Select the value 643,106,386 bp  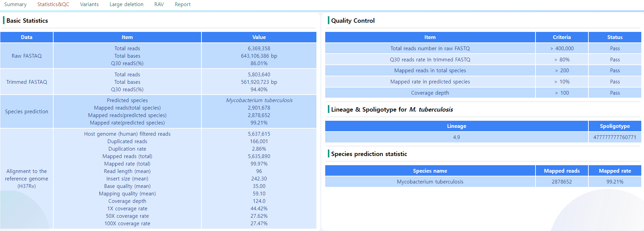(259, 56)
